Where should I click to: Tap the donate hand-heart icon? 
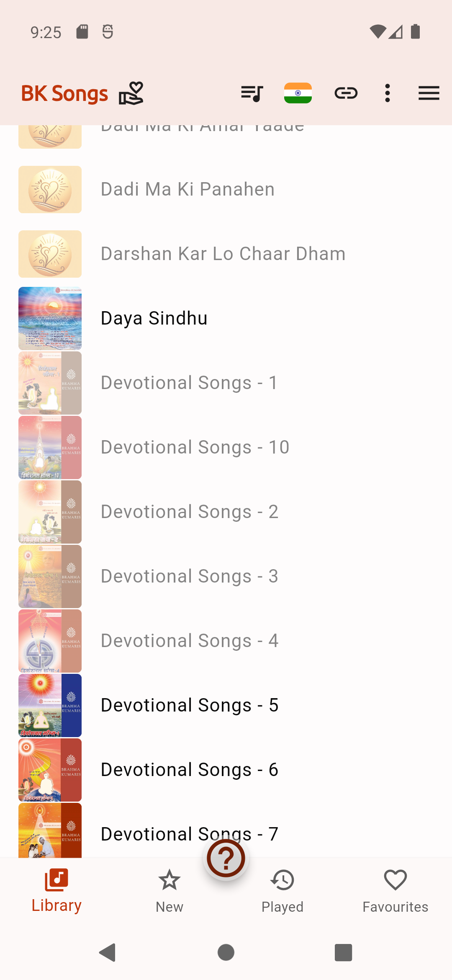point(131,93)
